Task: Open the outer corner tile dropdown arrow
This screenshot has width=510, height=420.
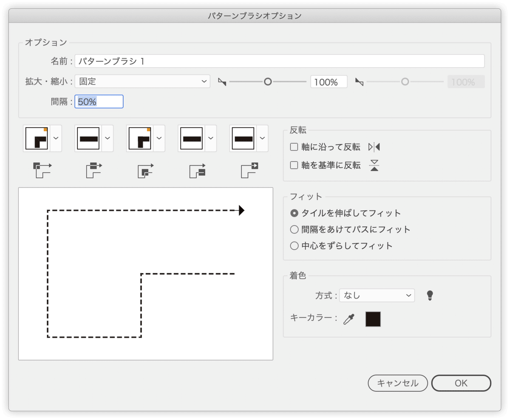Action: pyautogui.click(x=56, y=138)
